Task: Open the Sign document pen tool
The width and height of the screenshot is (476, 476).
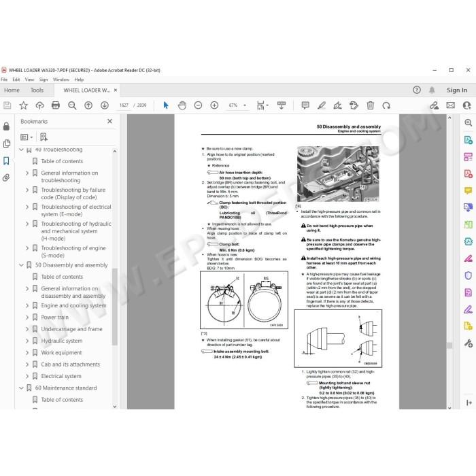Action: 337,105
